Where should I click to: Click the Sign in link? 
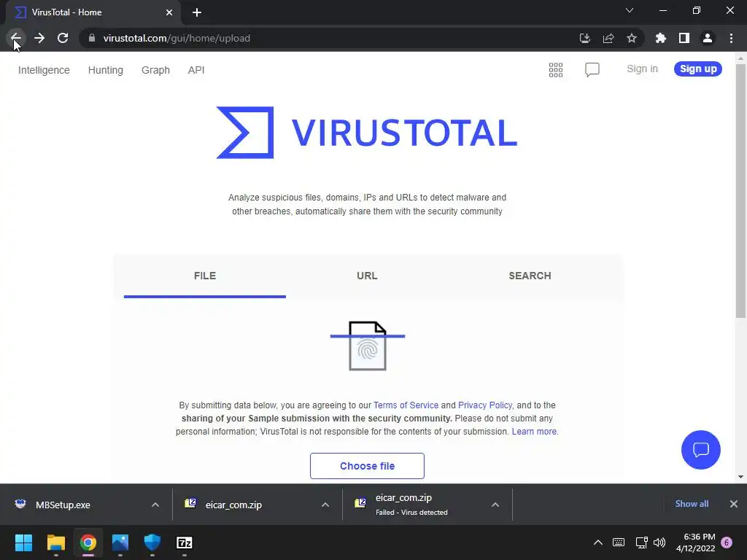coord(642,69)
